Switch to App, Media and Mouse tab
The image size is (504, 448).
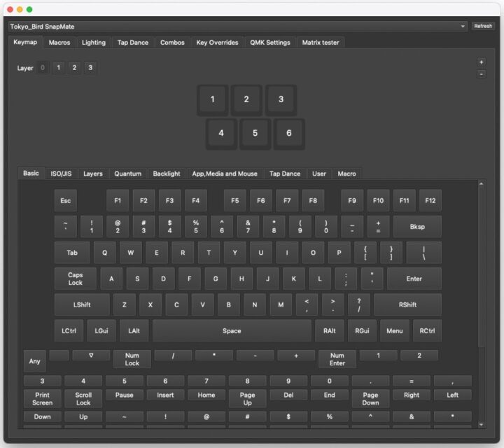click(x=225, y=174)
